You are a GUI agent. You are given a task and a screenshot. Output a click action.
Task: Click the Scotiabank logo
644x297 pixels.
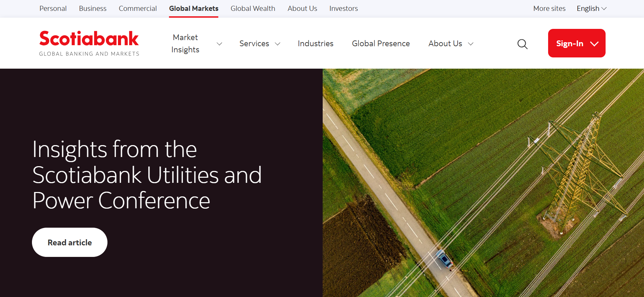89,43
